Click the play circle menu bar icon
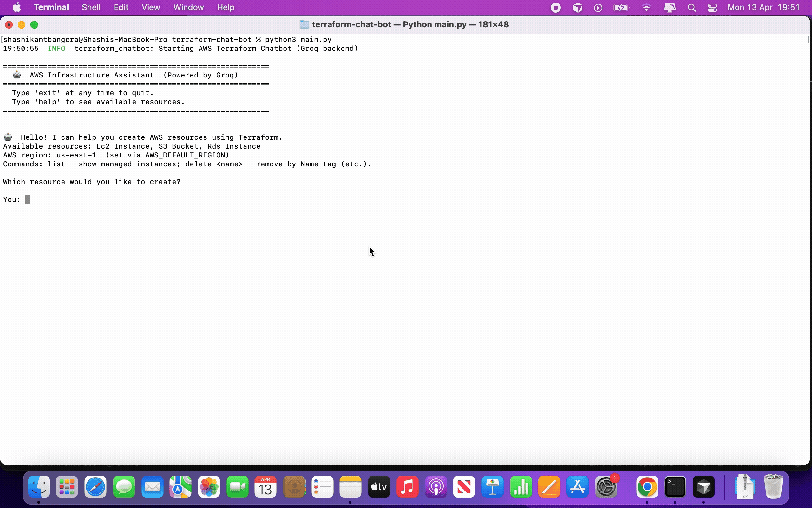812x508 pixels. (598, 8)
